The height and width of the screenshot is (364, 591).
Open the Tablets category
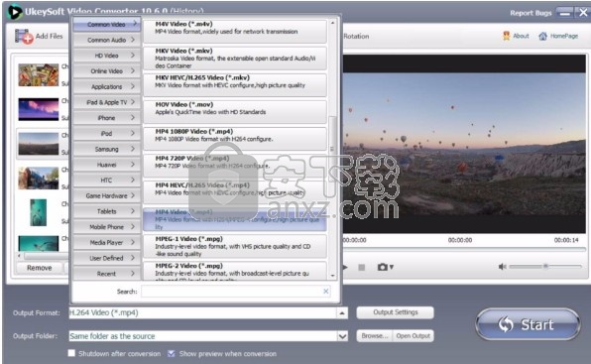coord(107,211)
